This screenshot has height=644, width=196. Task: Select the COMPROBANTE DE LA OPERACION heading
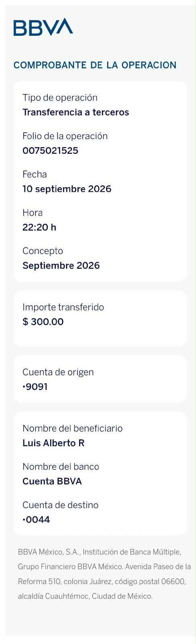click(95, 65)
